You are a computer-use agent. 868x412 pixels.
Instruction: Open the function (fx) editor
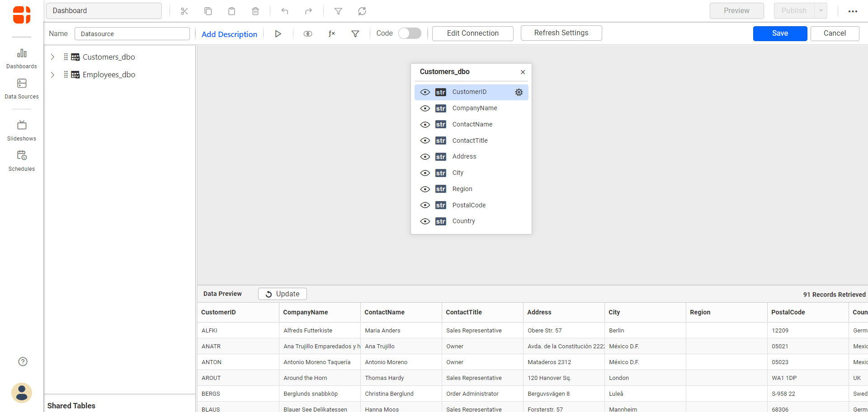332,33
